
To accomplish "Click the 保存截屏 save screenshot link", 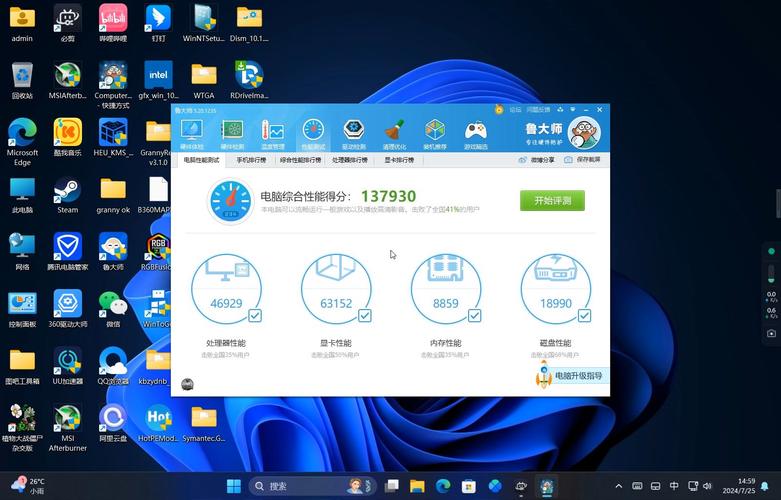I will pyautogui.click(x=582, y=160).
